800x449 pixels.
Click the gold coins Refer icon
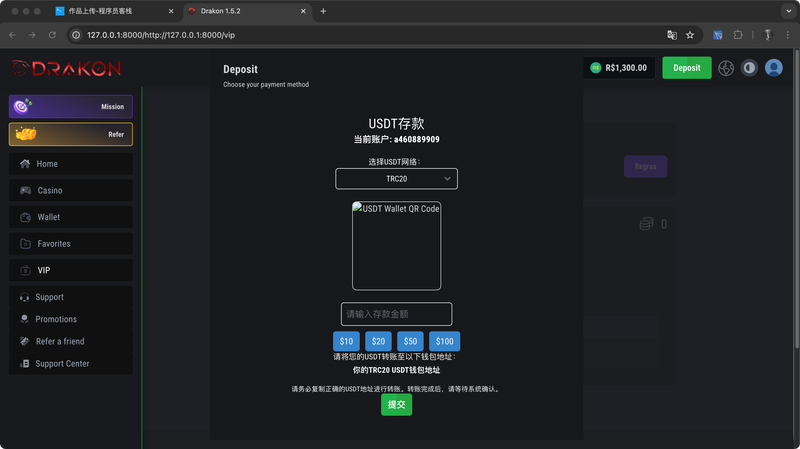pos(26,134)
